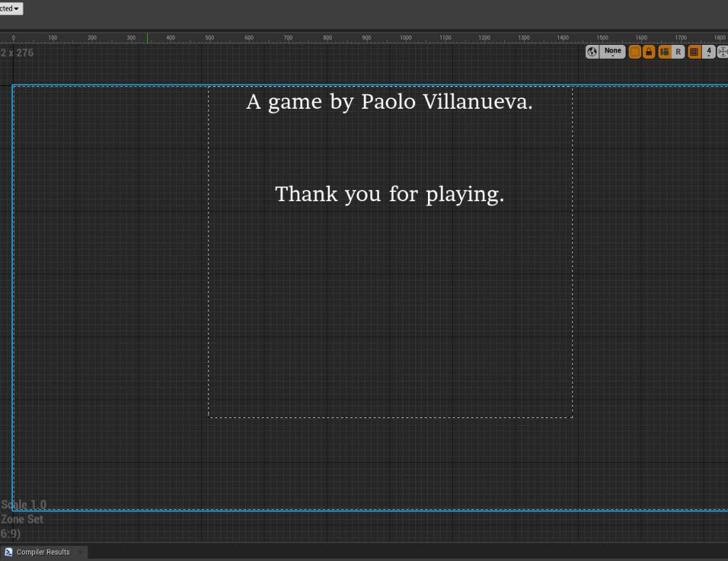The width and height of the screenshot is (728, 561).
Task: Switch to the Compiler Results tab
Action: [x=43, y=552]
